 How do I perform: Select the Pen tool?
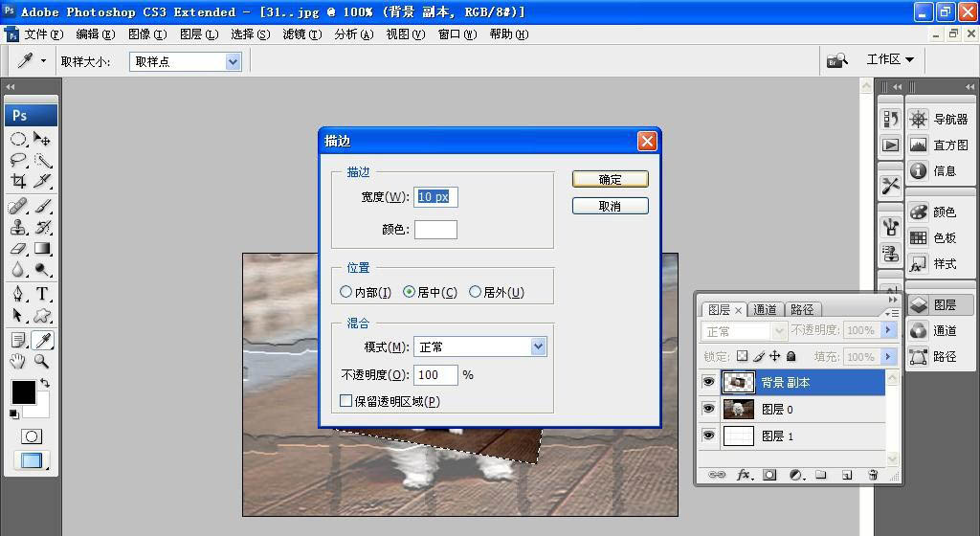coord(18,294)
